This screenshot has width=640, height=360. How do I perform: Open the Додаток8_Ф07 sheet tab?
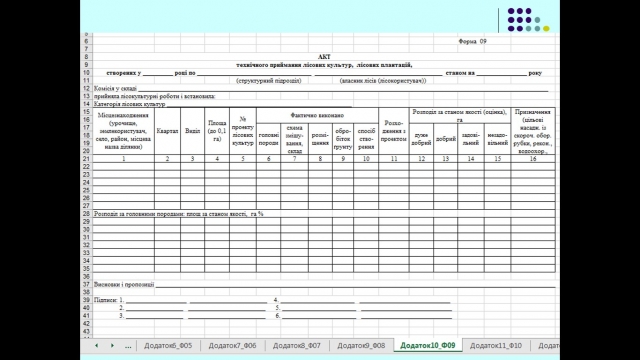click(x=297, y=345)
